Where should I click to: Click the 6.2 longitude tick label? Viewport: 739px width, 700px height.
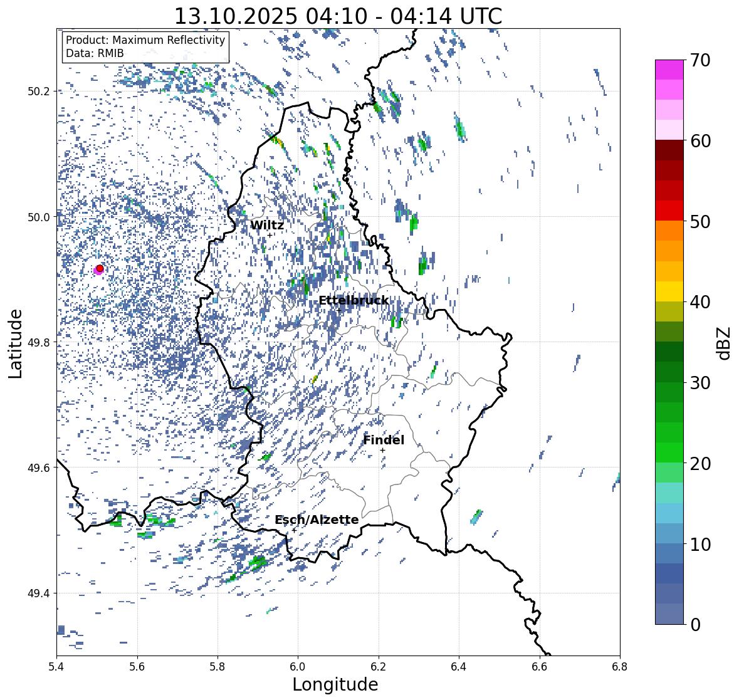[x=379, y=666]
